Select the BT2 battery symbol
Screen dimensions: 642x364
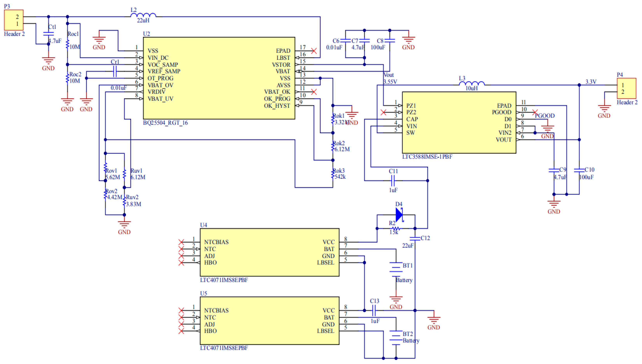click(x=395, y=338)
